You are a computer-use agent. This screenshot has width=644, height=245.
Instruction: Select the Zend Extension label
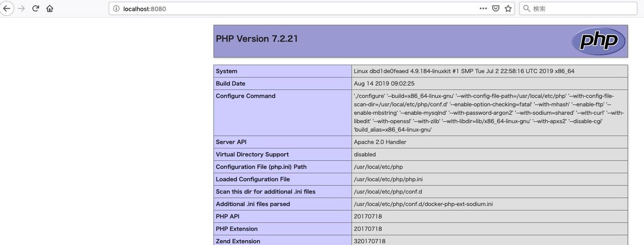pyautogui.click(x=238, y=241)
